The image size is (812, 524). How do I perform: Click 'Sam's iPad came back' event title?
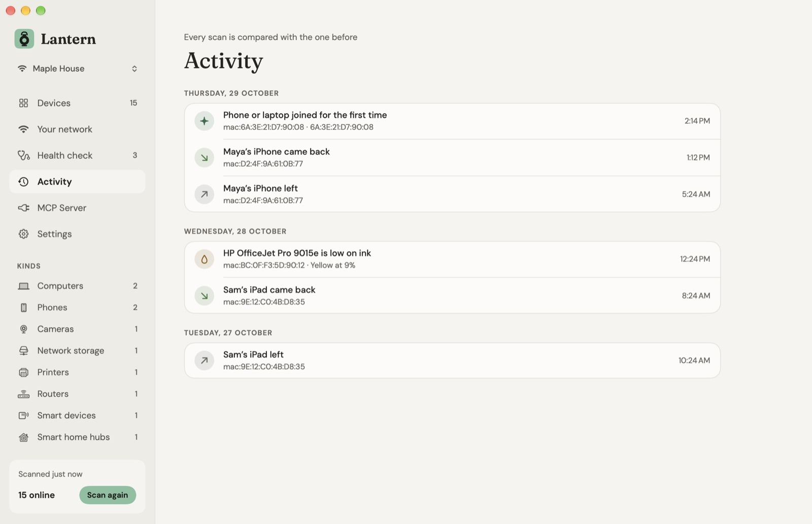pyautogui.click(x=269, y=289)
